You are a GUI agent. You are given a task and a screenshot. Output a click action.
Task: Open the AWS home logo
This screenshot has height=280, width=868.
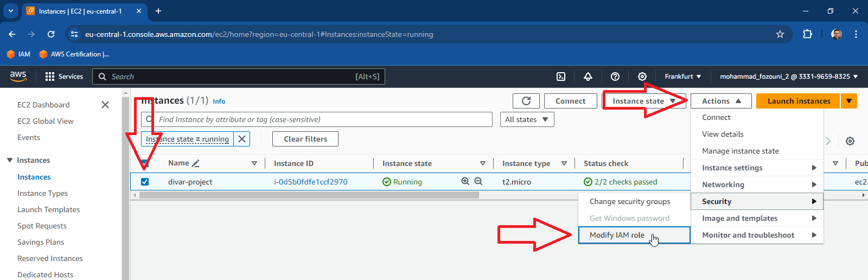coord(18,77)
